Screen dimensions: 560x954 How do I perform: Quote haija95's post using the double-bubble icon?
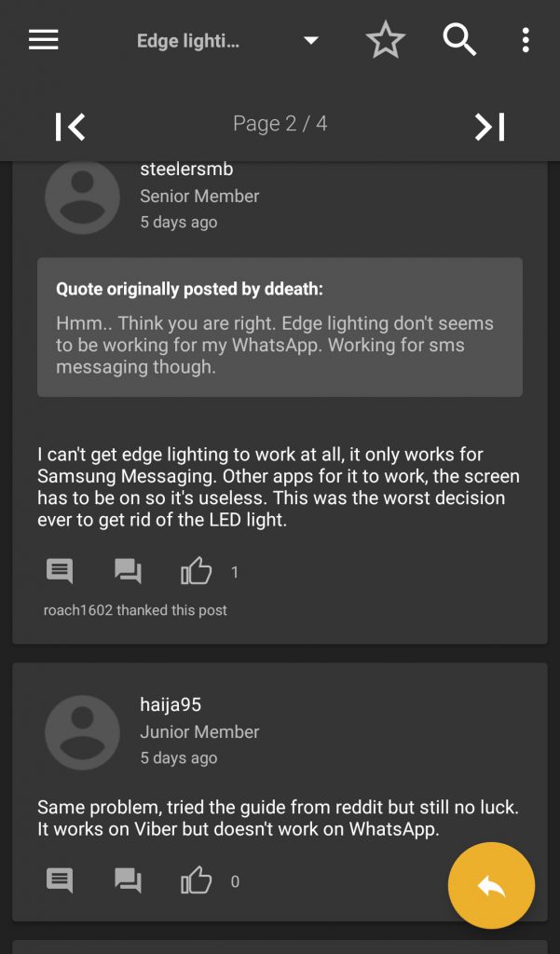[x=128, y=880]
